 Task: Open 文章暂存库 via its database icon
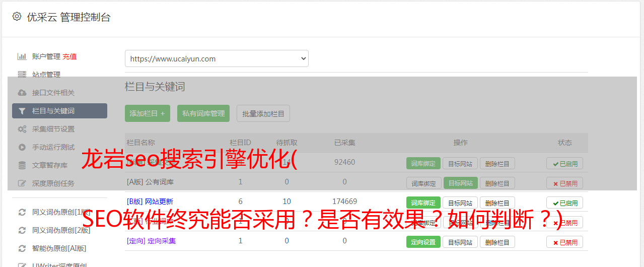click(22, 165)
